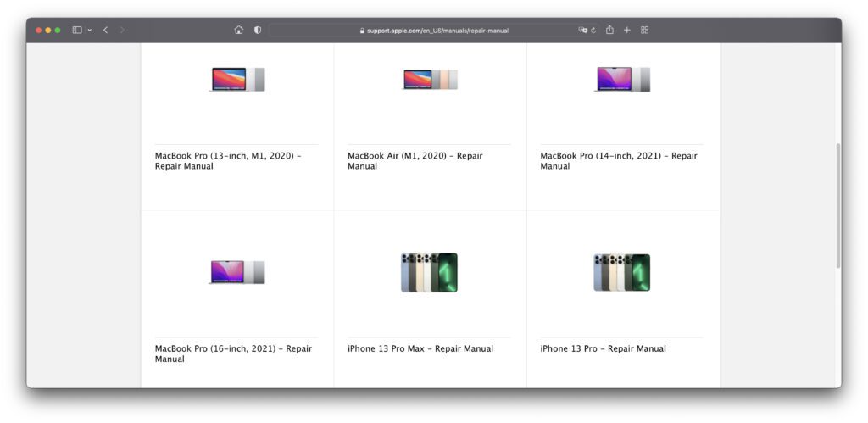Click the MacBook Pro 14-inch product image
This screenshot has width=868, height=423.
pos(622,79)
